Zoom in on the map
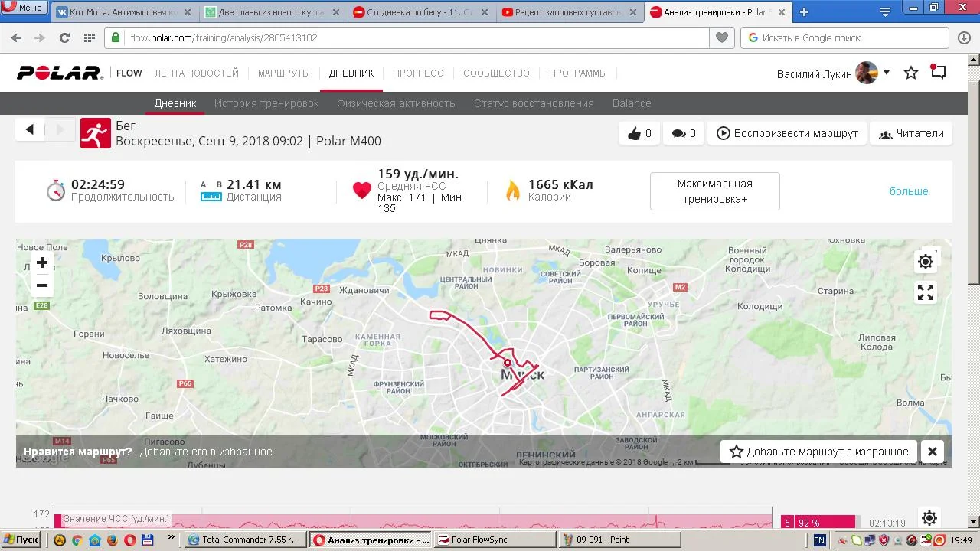Viewport: 980px width, 551px height. pos(42,263)
